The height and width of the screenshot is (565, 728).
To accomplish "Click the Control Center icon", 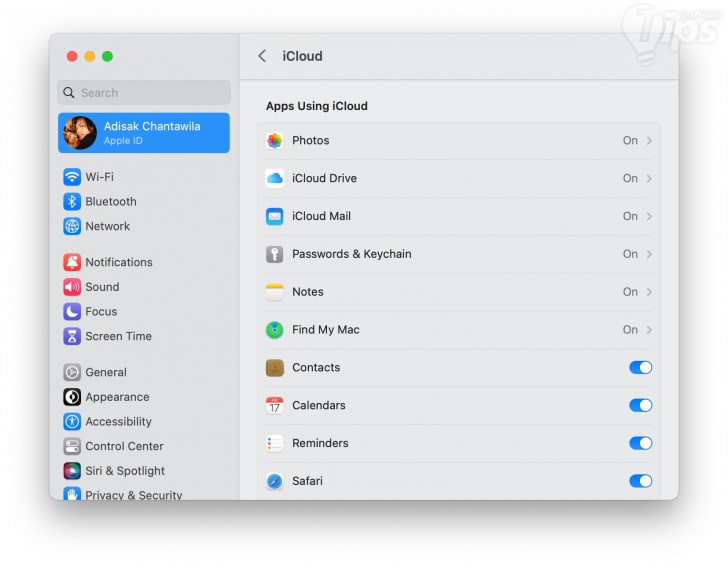I will (x=72, y=446).
